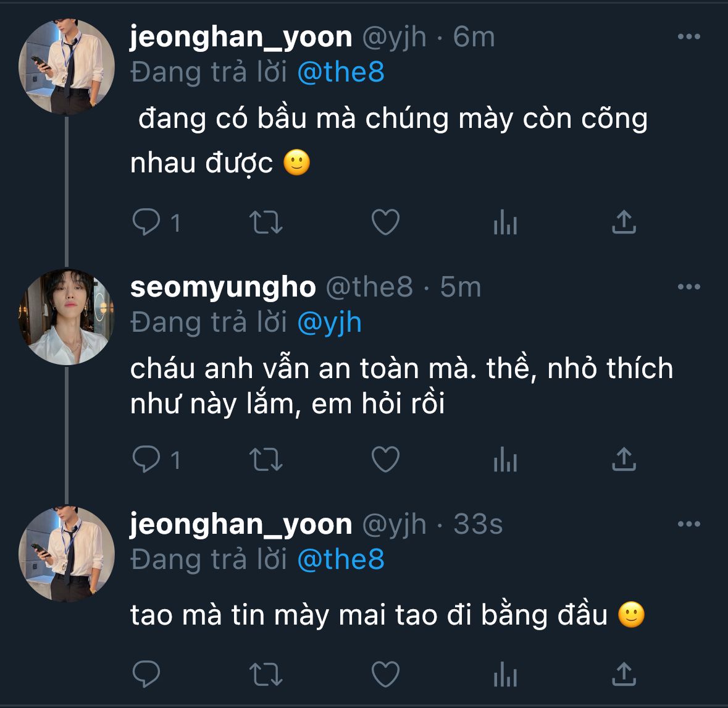The image size is (728, 708).
Task: Share seomyungho's tweet
Action: tap(624, 460)
